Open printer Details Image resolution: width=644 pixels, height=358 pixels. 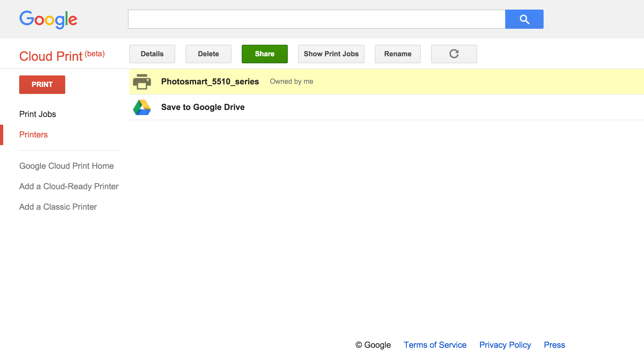point(152,54)
